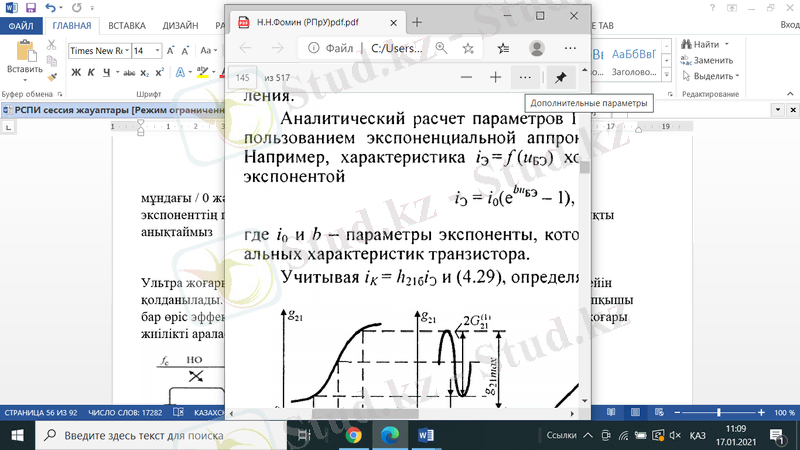Open ДИЗАЙН ribbon tab
The image size is (800, 450).
coord(181,26)
